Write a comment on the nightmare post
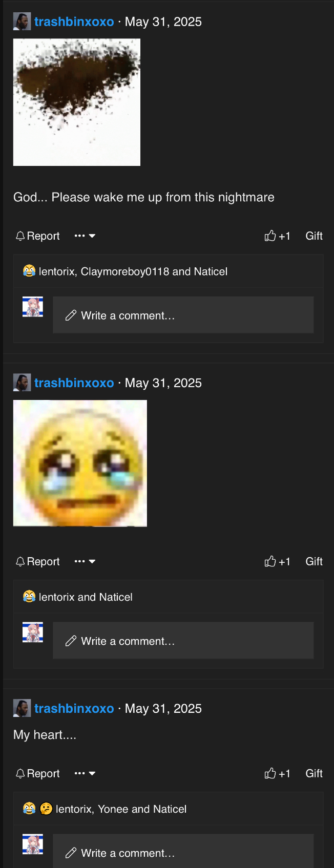The width and height of the screenshot is (334, 868). click(183, 315)
